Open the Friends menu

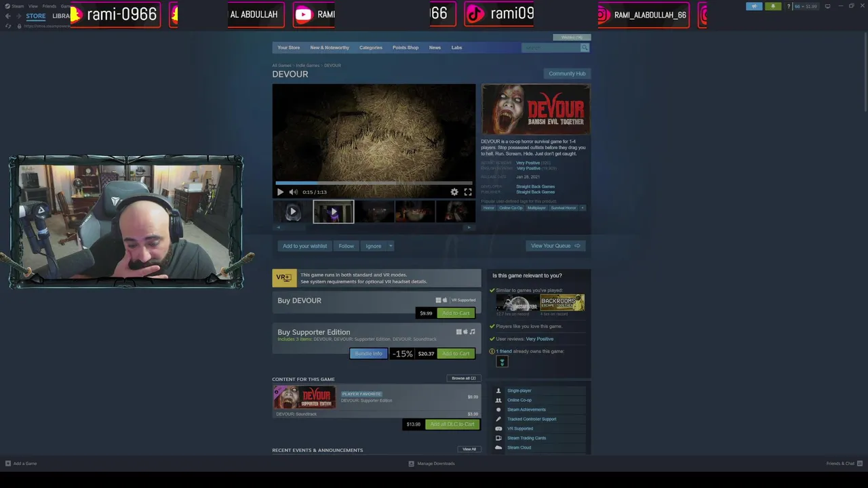(x=50, y=6)
